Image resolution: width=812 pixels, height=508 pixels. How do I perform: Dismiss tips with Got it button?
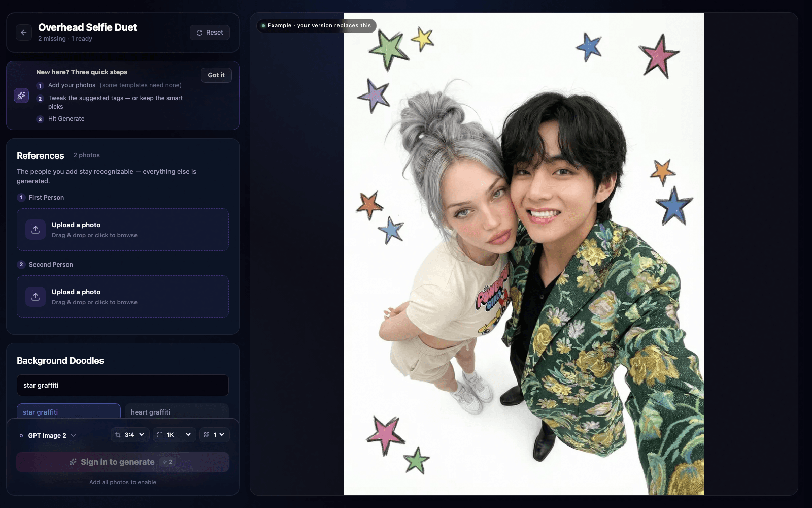(x=216, y=75)
